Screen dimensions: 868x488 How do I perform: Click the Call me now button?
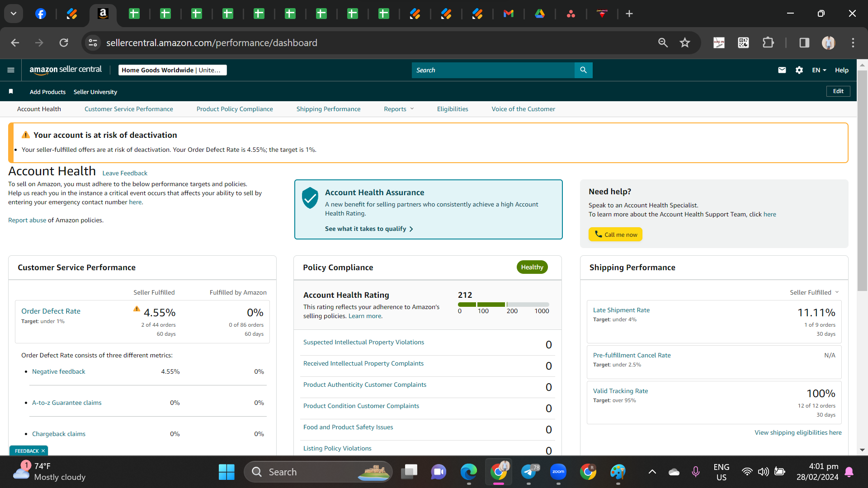615,235
